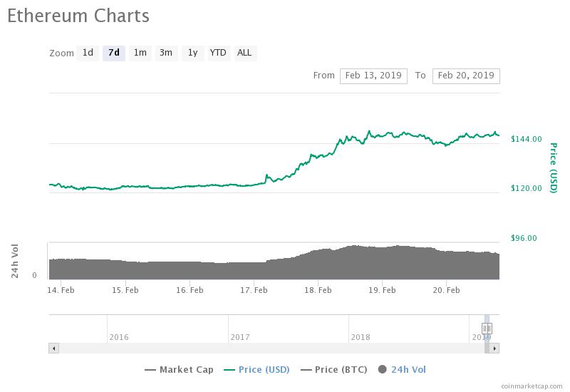570x392 pixels.
Task: Set zoom range to 1y
Action: [x=192, y=53]
